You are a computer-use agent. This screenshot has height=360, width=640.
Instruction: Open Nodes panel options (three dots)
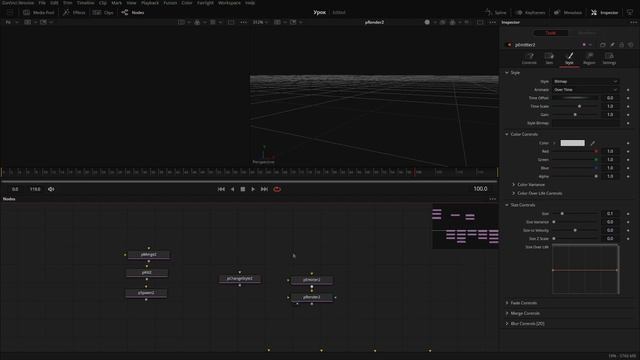pyautogui.click(x=493, y=199)
